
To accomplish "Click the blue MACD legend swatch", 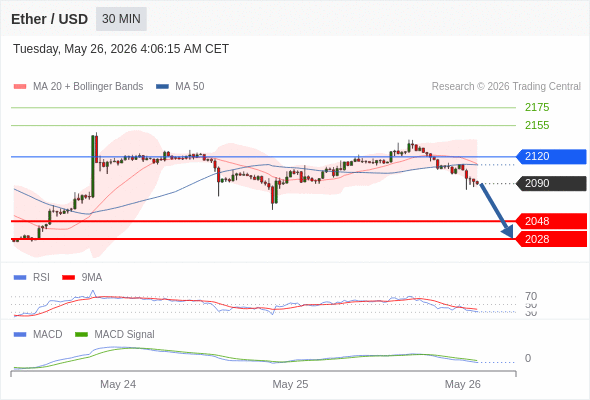I will point(20,335).
